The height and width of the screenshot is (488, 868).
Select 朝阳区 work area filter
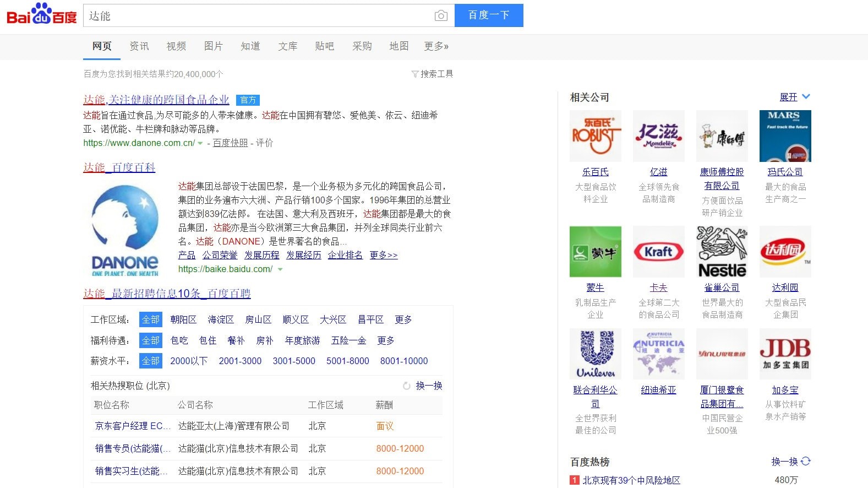click(183, 319)
